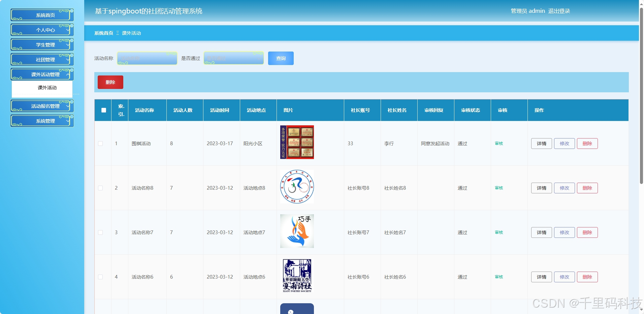644x314 pixels.
Task: Focus the 活动名称 search field
Action: tap(147, 58)
